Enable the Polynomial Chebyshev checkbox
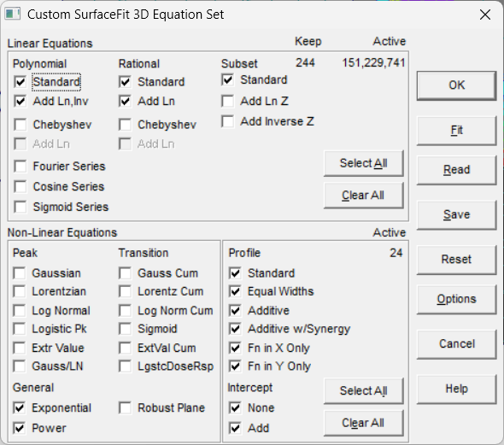 pos(21,125)
